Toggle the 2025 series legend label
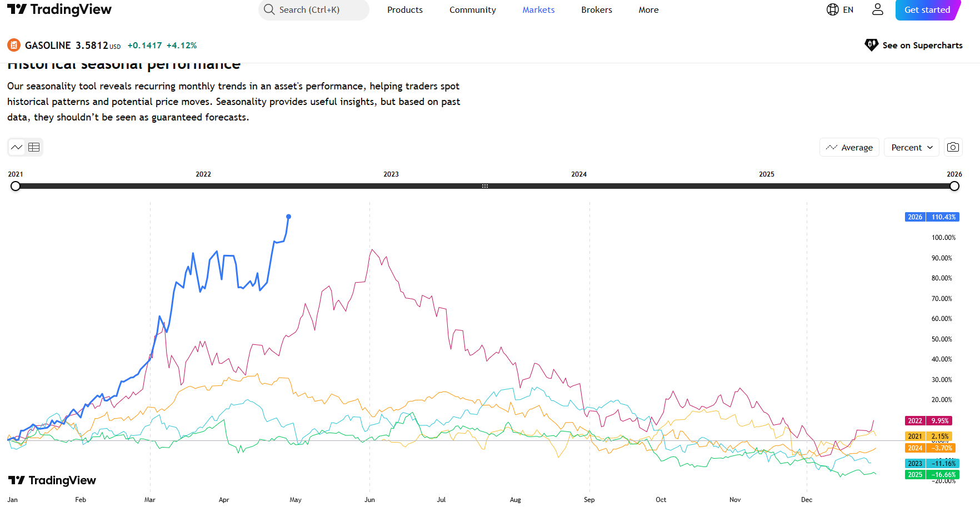Screen dimensions: 980x522 pos(932,475)
